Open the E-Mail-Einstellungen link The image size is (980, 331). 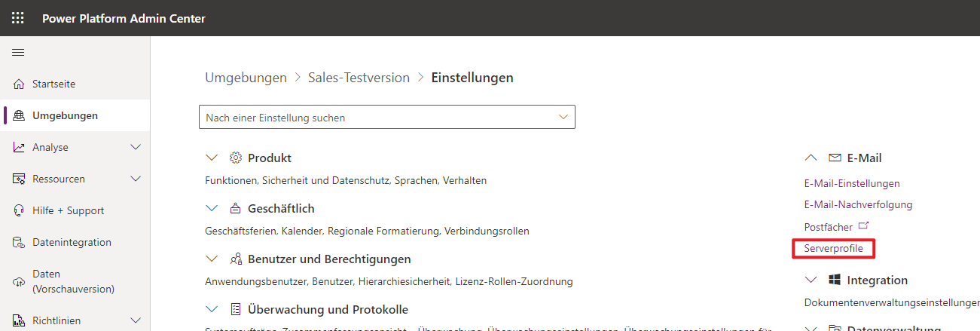[x=852, y=183]
